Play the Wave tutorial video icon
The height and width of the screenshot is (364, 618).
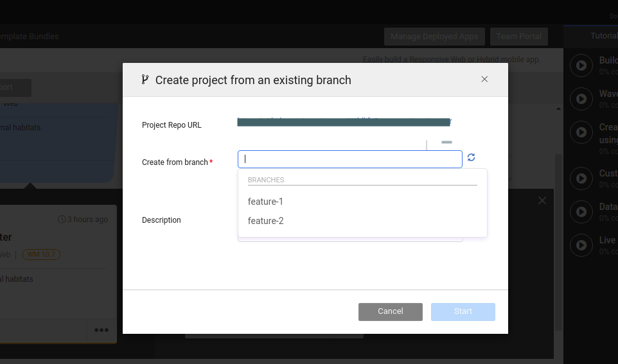pyautogui.click(x=581, y=99)
